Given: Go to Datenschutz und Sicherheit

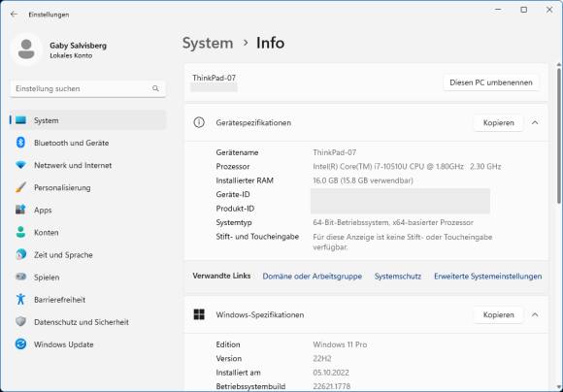Looking at the screenshot, I should pyautogui.click(x=88, y=322).
